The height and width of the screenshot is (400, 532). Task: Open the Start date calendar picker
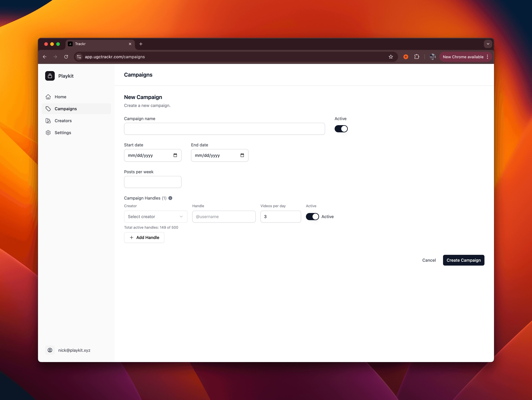pyautogui.click(x=175, y=155)
